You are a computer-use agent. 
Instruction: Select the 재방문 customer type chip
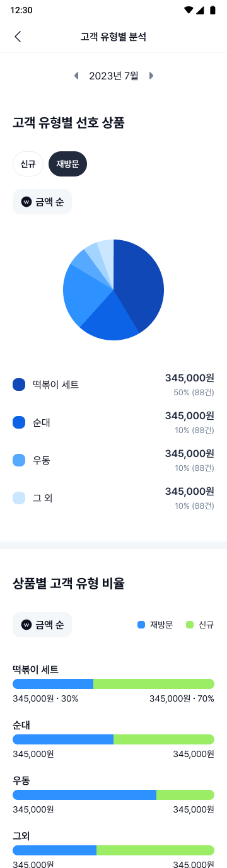click(67, 164)
